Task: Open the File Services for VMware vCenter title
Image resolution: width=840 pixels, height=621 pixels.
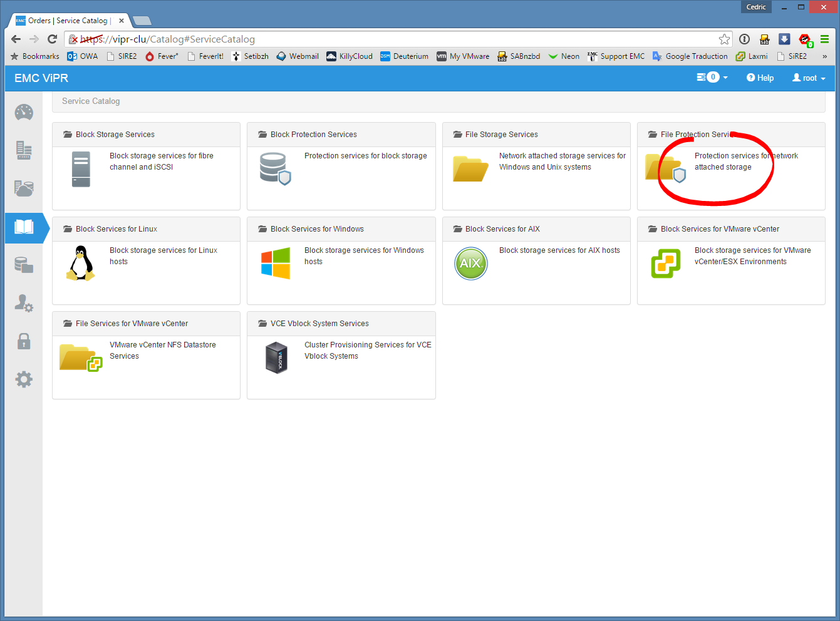Action: pyautogui.click(x=132, y=324)
